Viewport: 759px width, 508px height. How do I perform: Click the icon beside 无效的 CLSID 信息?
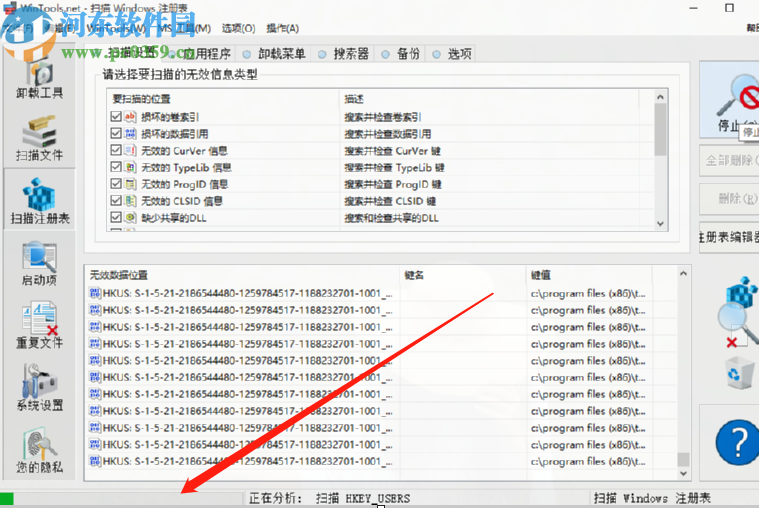[130, 201]
